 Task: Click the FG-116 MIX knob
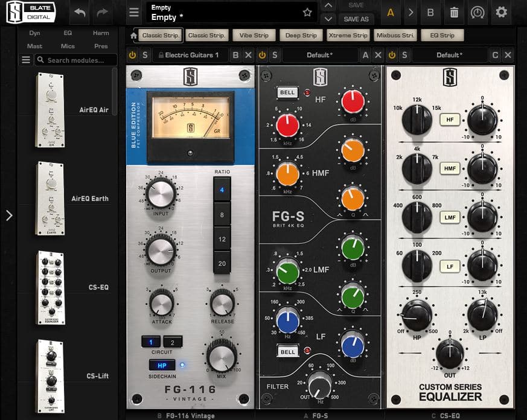click(222, 357)
